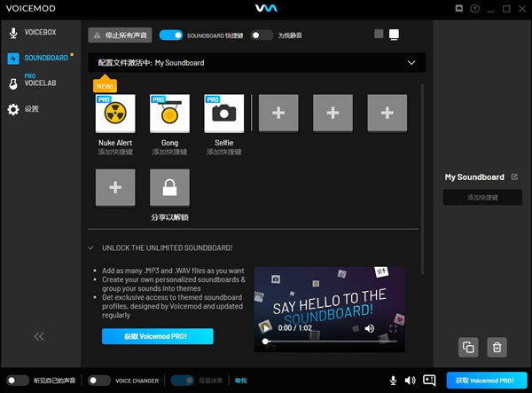Open the edit icon next to My Soundboard
Screen dimensions: 532x393
[514, 177]
